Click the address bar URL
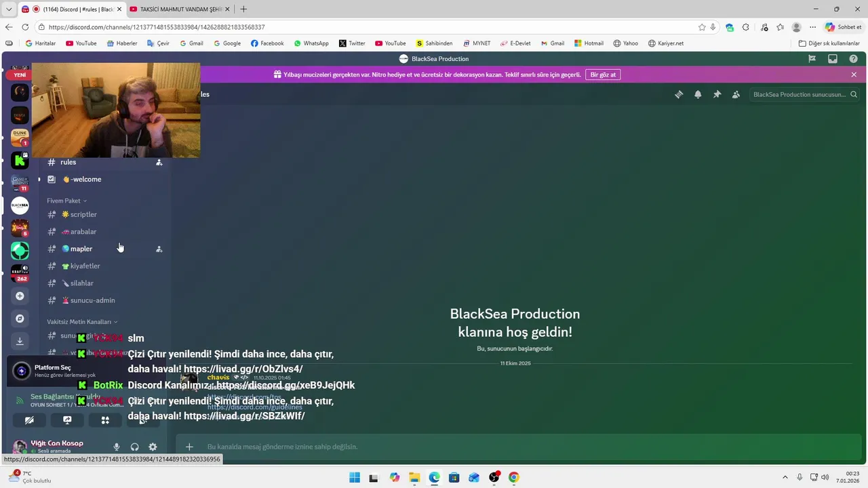 point(157,27)
